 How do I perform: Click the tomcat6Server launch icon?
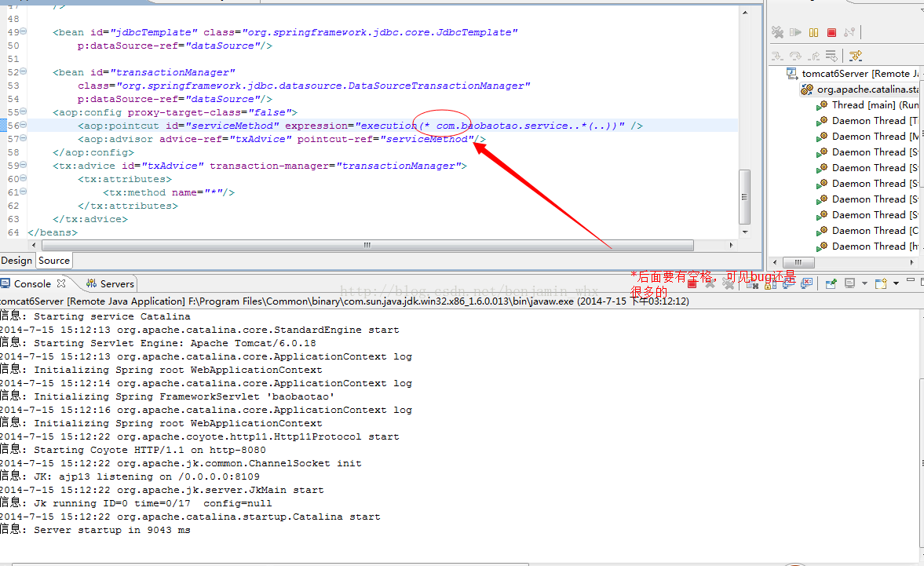(792, 74)
